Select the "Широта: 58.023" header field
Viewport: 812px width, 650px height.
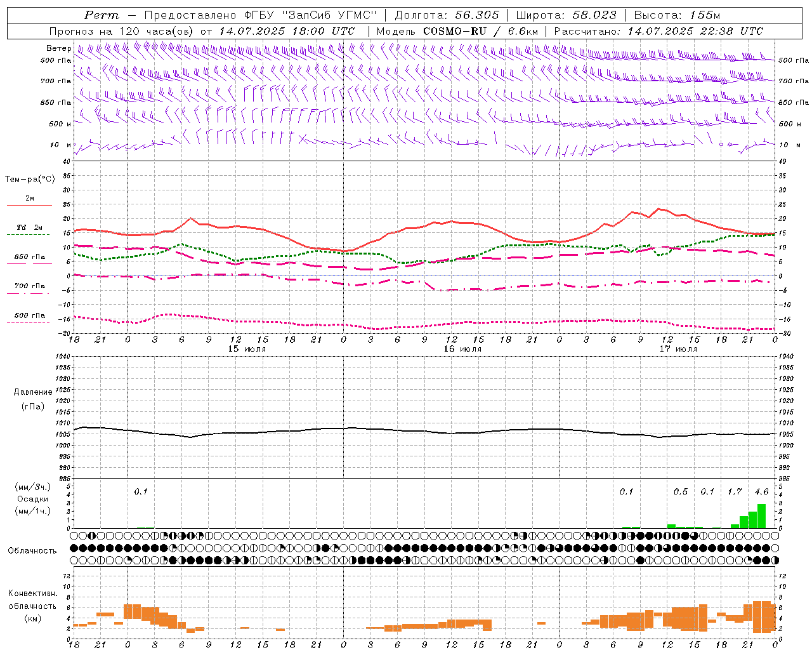pos(566,15)
